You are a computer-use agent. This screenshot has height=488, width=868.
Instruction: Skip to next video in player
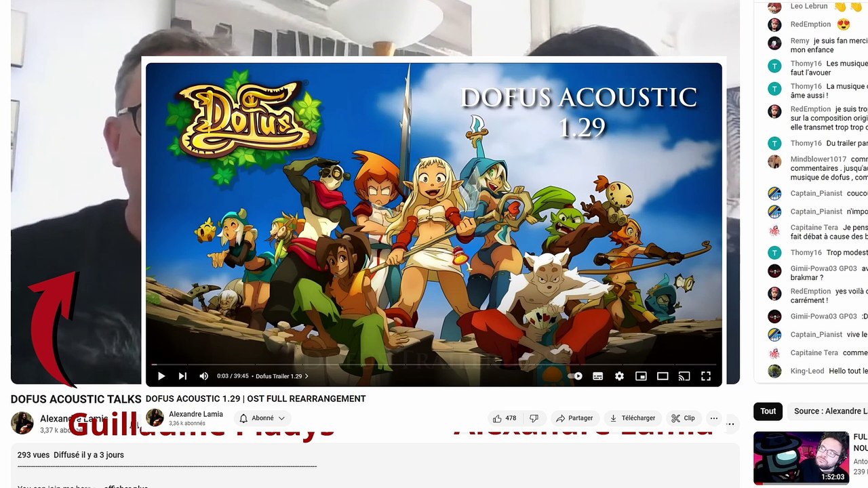(182, 376)
